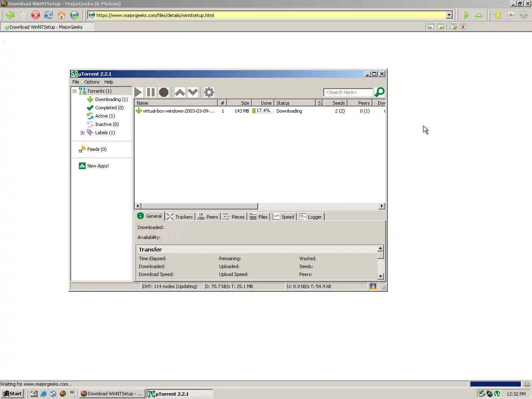The image size is (532, 399).
Task: Switch to the General tab
Action: coord(150,216)
